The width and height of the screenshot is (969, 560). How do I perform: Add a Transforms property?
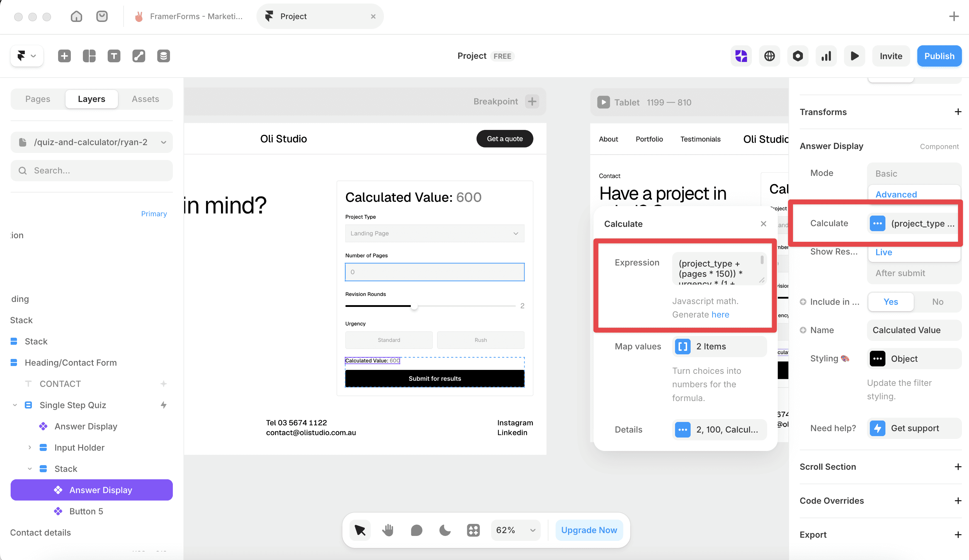(958, 112)
